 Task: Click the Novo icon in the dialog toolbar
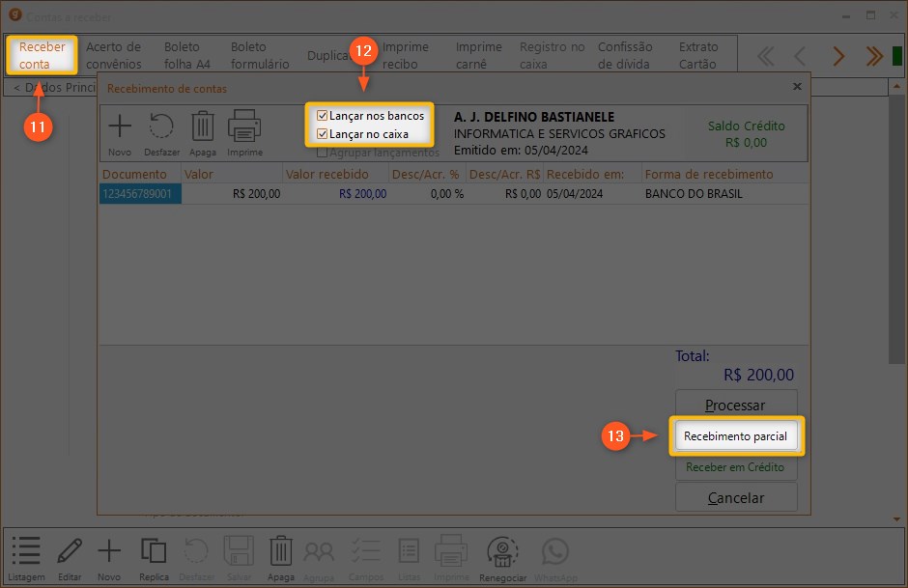pos(120,129)
